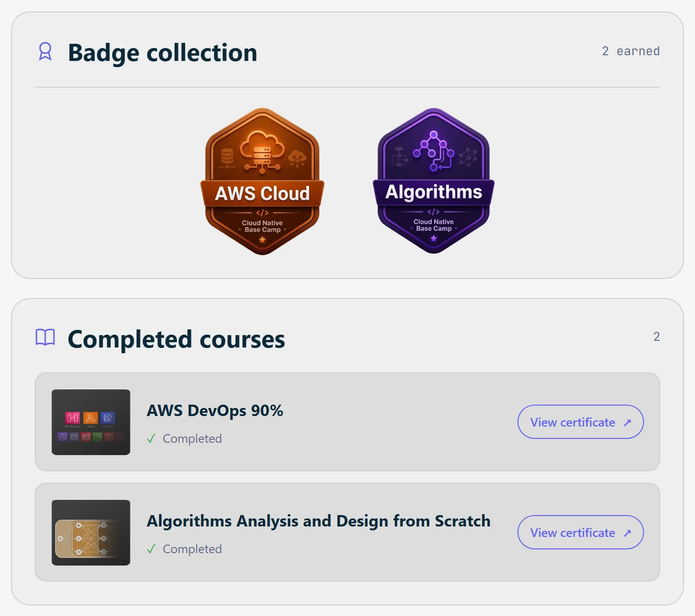Image resolution: width=695 pixels, height=616 pixels.
Task: Click the green checkmark under Algorithms Analysis course
Action: (x=151, y=549)
